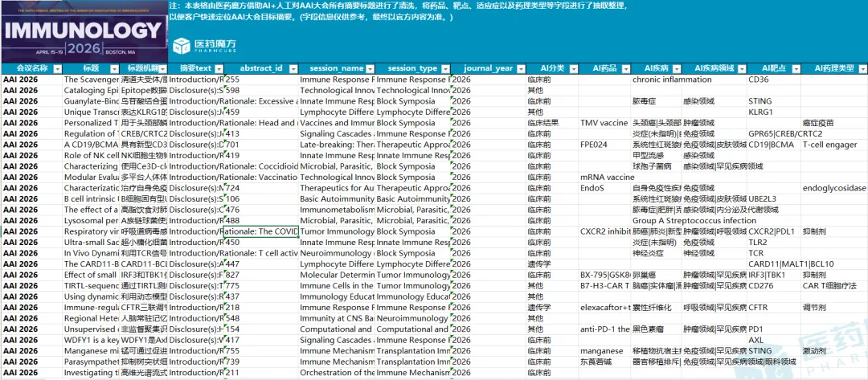Select the AI靶点 cell 'KLRG1'

(x=774, y=112)
